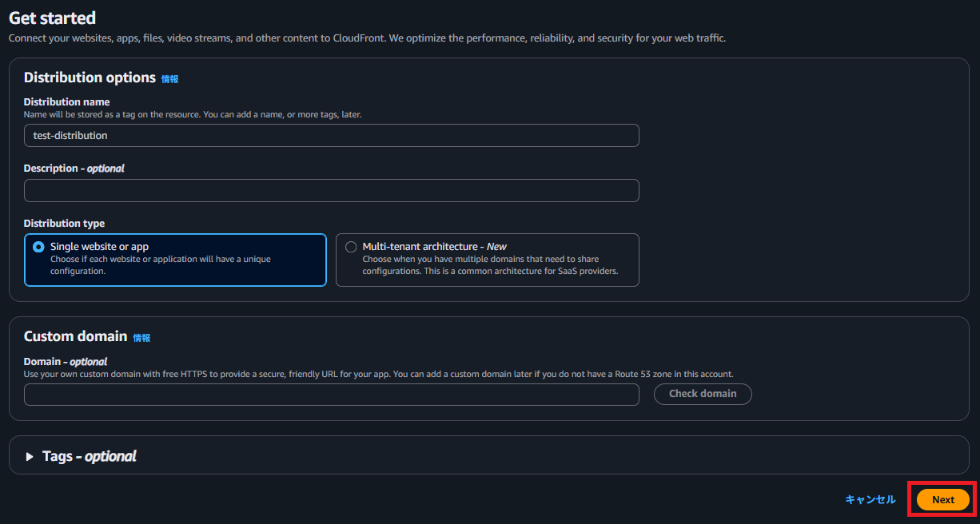This screenshot has height=524, width=980.
Task: Expand the Tags optional section
Action: [30, 457]
